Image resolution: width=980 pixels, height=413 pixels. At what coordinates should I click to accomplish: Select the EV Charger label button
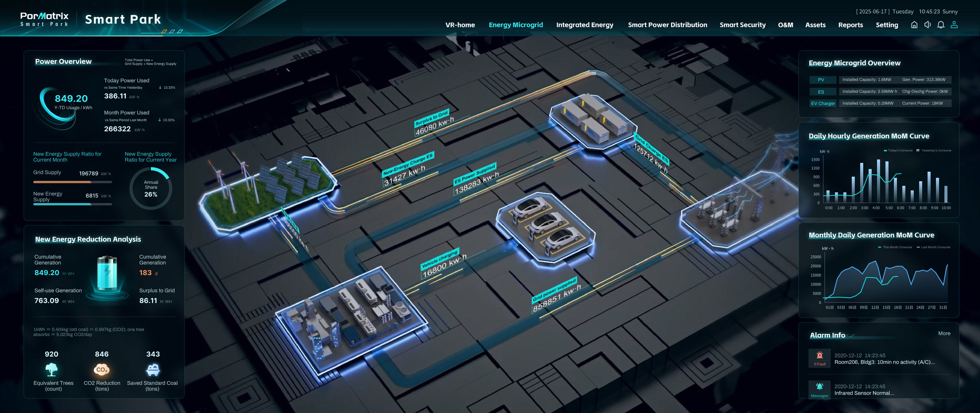point(823,103)
